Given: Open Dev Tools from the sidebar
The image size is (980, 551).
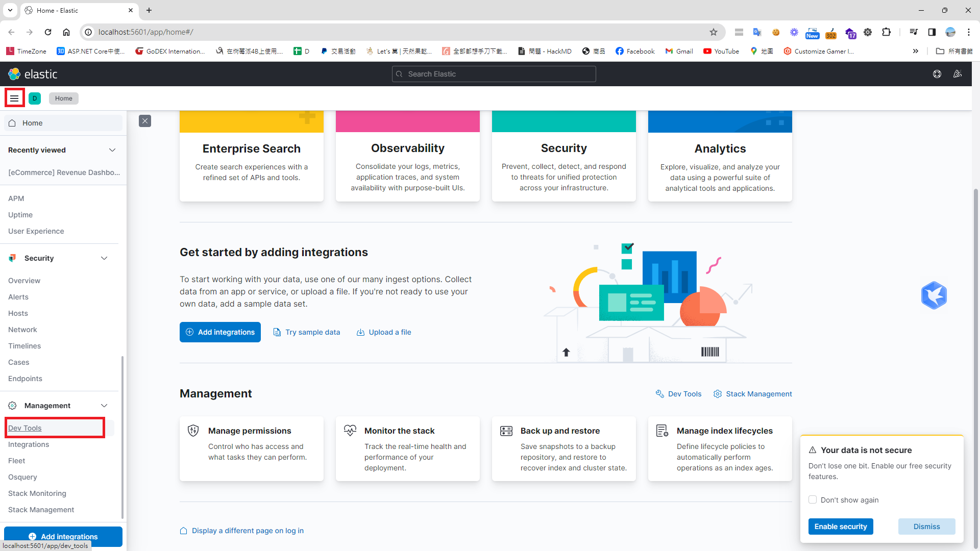Looking at the screenshot, I should coord(24,428).
